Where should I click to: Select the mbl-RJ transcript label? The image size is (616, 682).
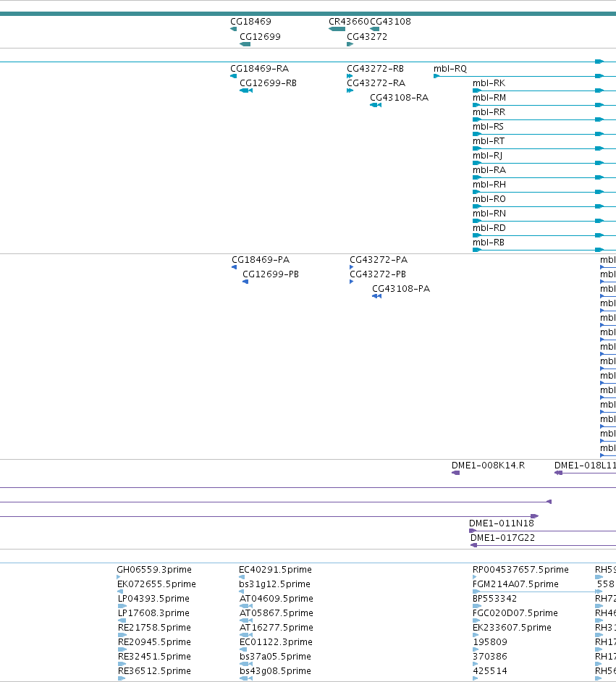click(x=487, y=155)
